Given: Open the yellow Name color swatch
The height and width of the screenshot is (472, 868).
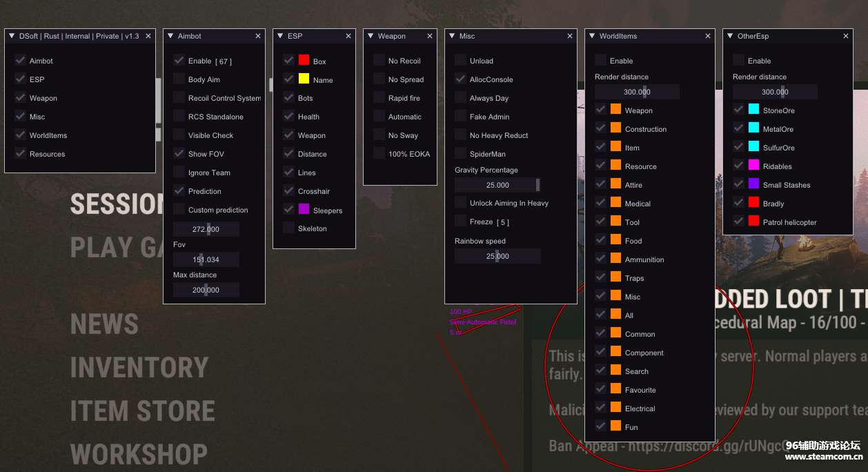Looking at the screenshot, I should [304, 79].
